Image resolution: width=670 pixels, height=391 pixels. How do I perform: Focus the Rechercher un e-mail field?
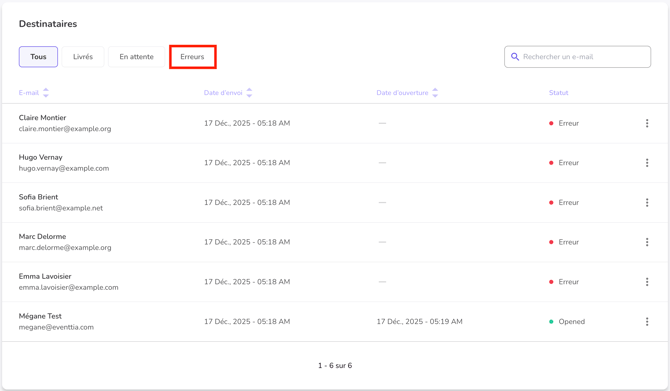coord(577,57)
